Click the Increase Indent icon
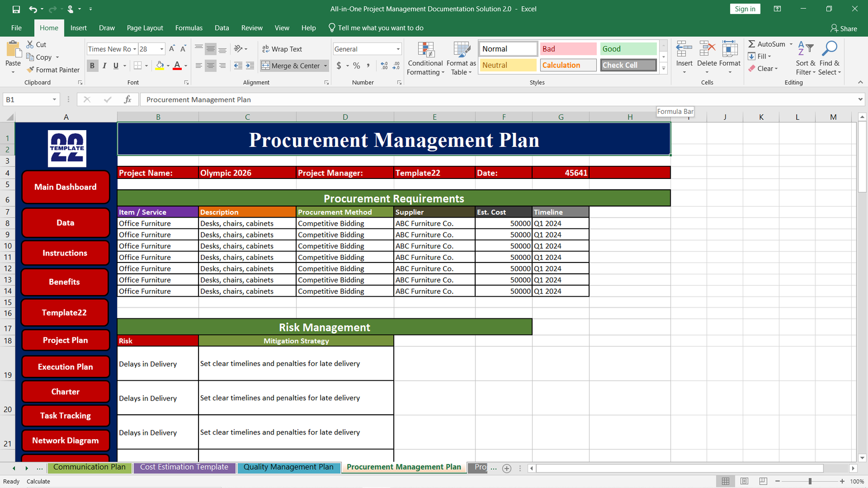868x488 pixels. click(x=250, y=66)
